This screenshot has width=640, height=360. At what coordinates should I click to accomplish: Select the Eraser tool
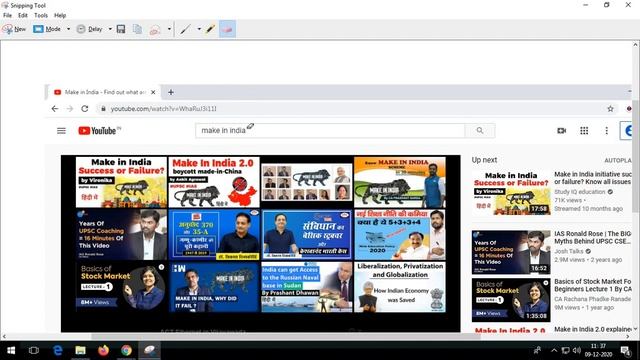point(227,29)
